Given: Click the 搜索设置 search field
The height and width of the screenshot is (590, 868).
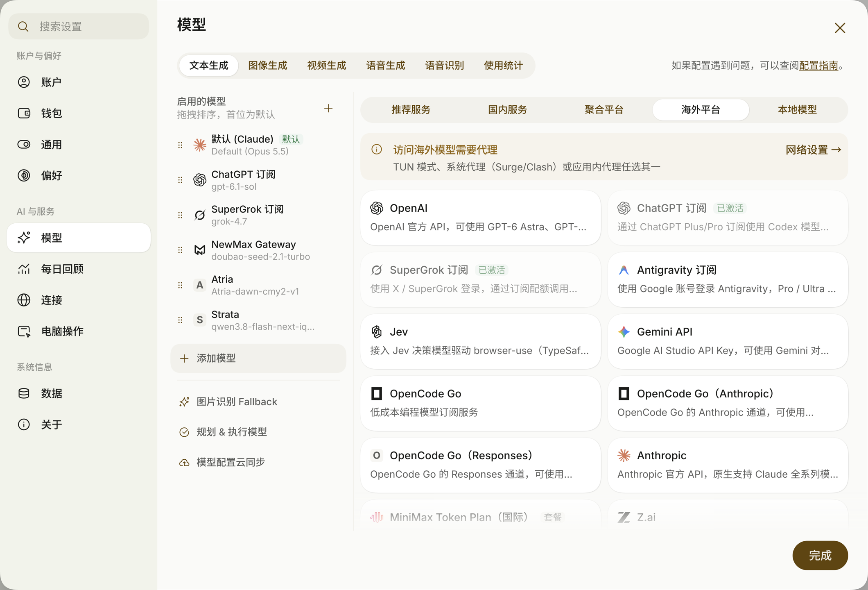Looking at the screenshot, I should 79,26.
